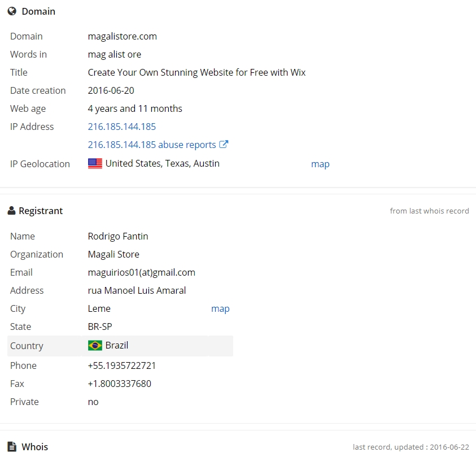Click the Brazil flag icon
This screenshot has height=457, width=476.
[95, 345]
